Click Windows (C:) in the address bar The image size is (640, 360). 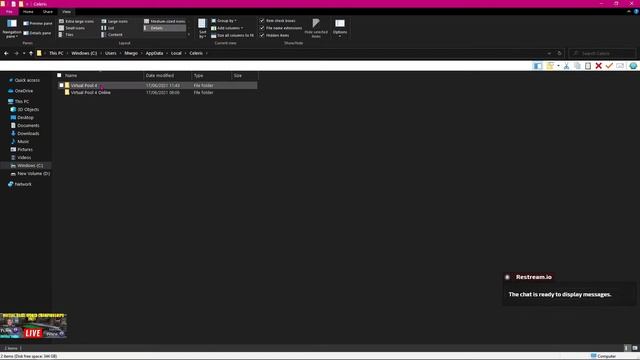[x=84, y=53]
